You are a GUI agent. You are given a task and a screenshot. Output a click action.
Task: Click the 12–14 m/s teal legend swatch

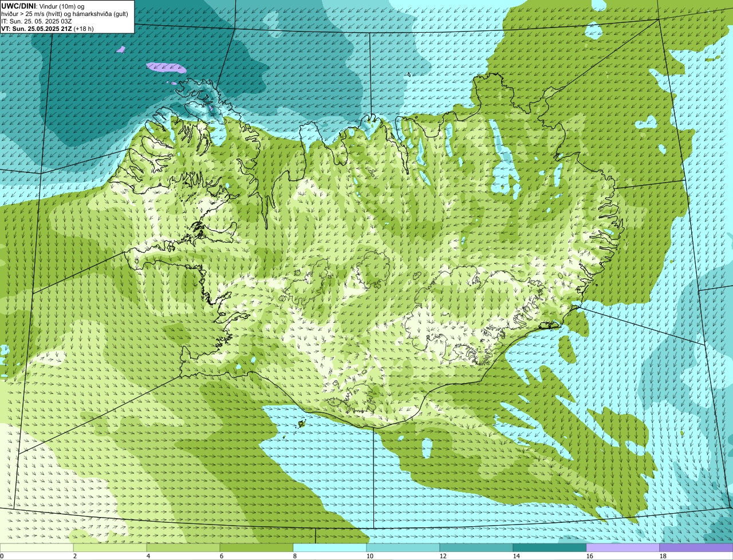pyautogui.click(x=476, y=547)
